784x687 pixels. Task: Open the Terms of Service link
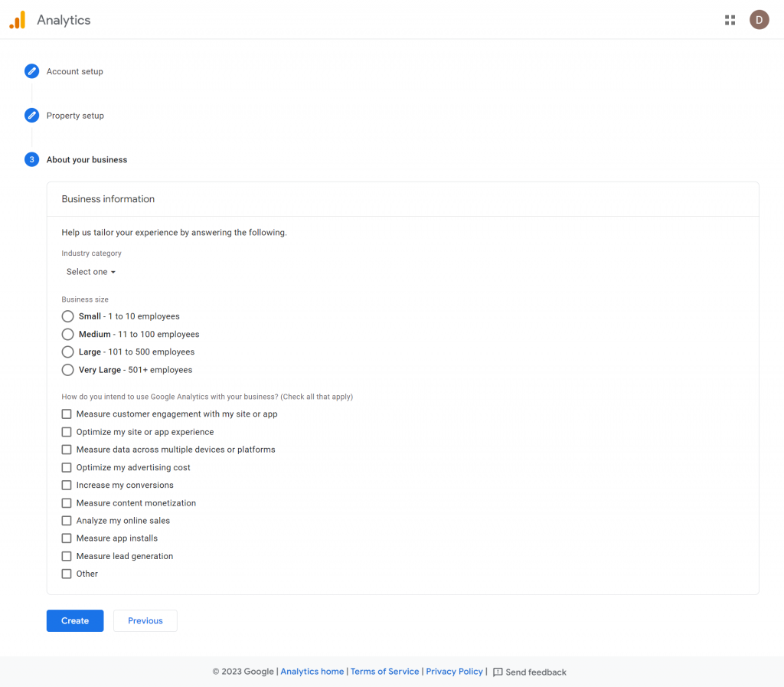(x=384, y=672)
